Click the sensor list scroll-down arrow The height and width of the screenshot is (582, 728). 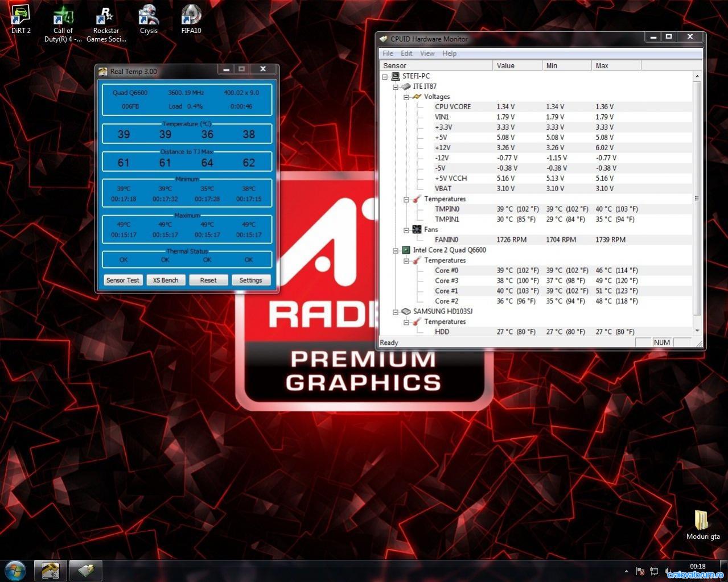[x=697, y=331]
